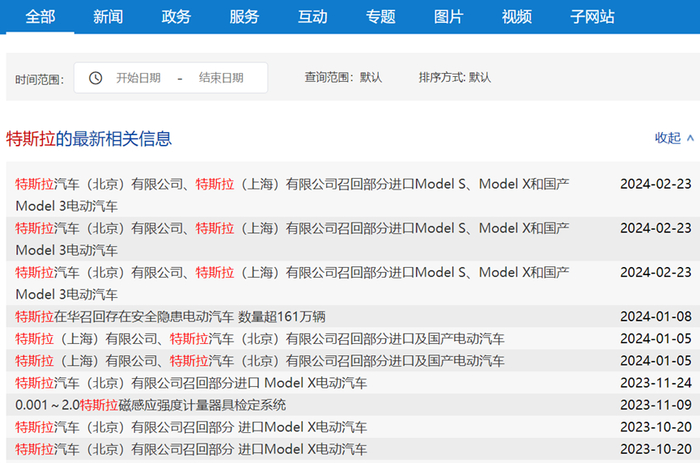The height and width of the screenshot is (463, 700).
Task: Click the caret arrow beside 收起
Action: 690,138
